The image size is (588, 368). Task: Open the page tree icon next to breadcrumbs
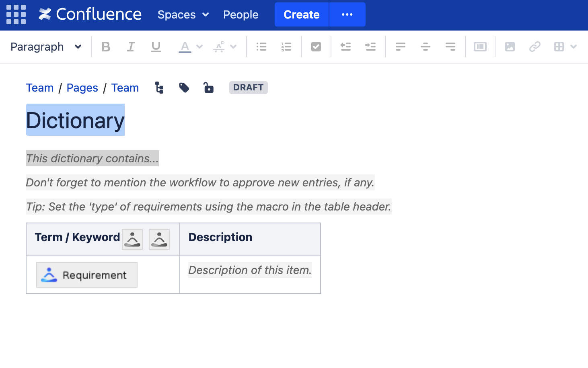click(x=159, y=88)
